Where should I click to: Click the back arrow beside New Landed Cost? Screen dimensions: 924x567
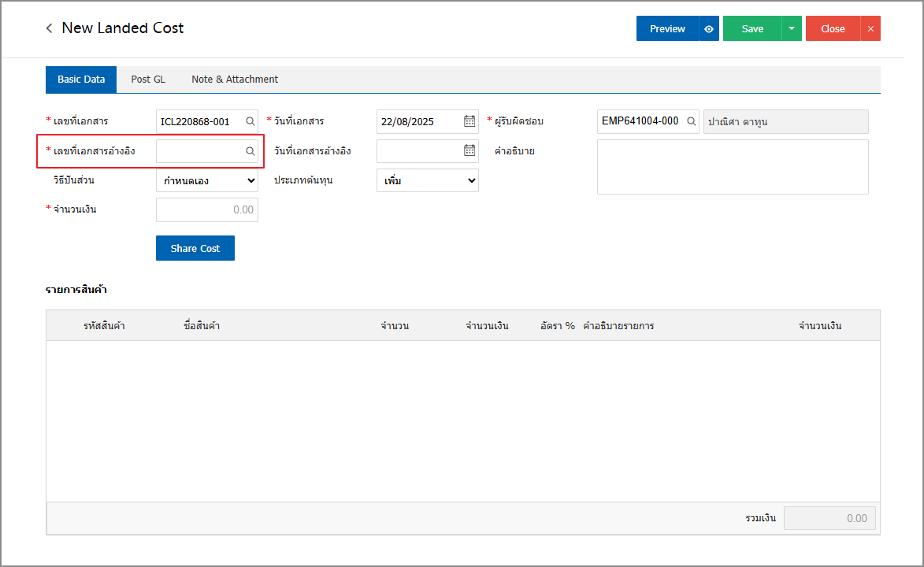pyautogui.click(x=50, y=28)
